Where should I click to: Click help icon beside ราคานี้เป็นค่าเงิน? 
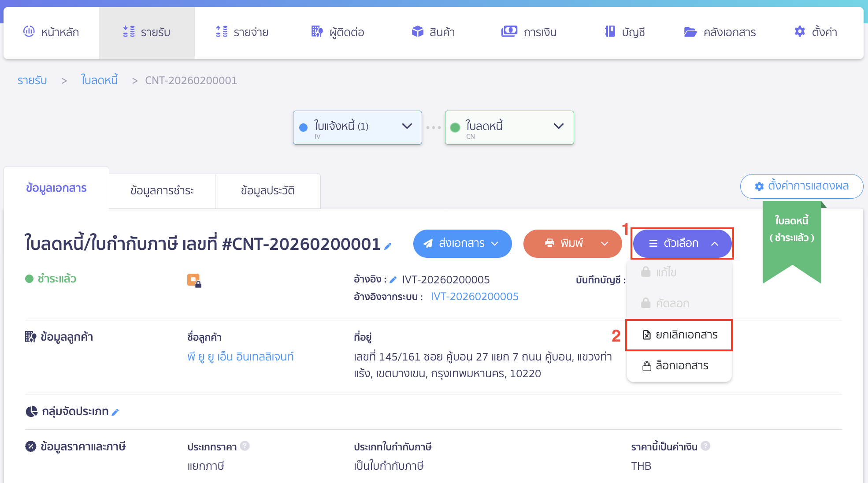click(x=705, y=446)
